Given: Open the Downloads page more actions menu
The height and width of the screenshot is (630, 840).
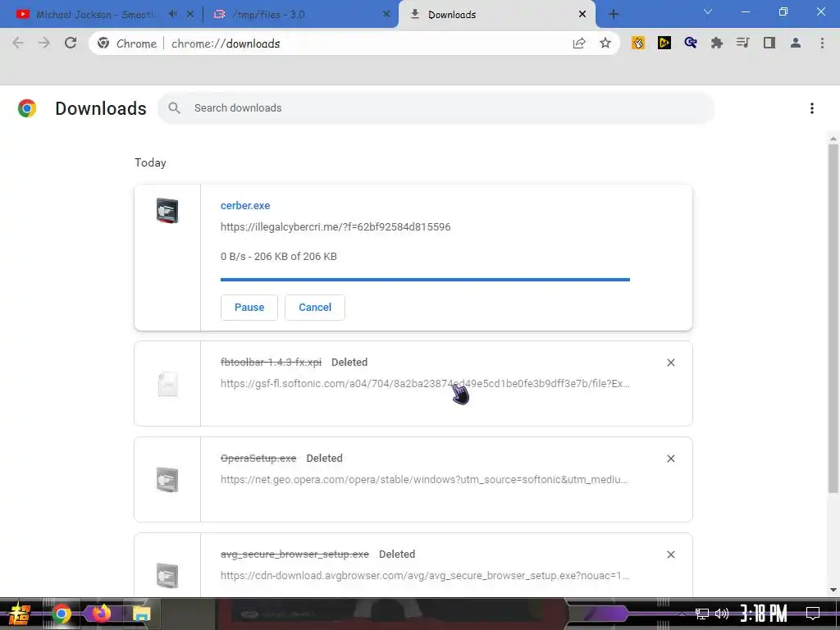Looking at the screenshot, I should pyautogui.click(x=812, y=108).
